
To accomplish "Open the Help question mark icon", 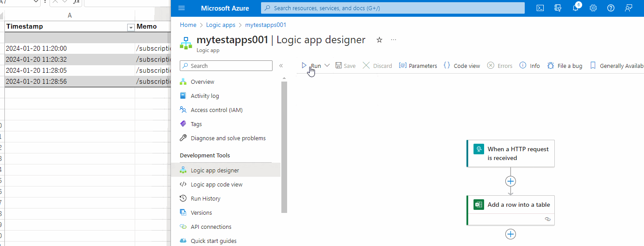I will point(611,8).
